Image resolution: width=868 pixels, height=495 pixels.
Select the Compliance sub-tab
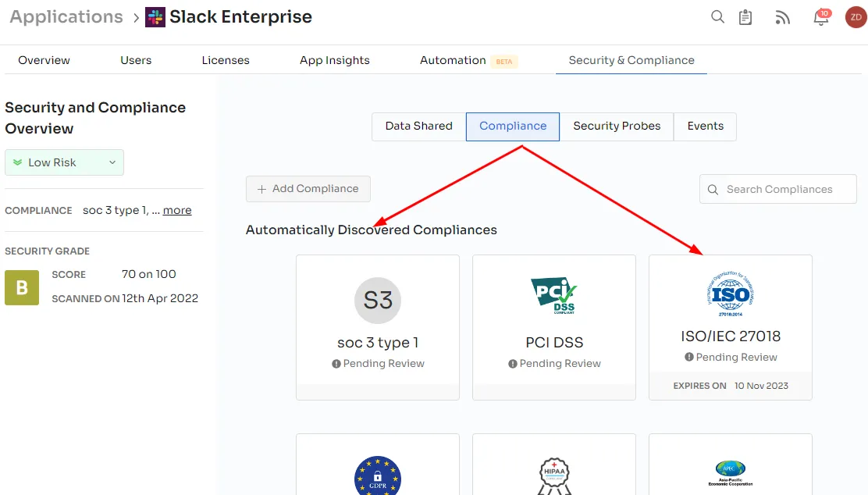tap(513, 126)
